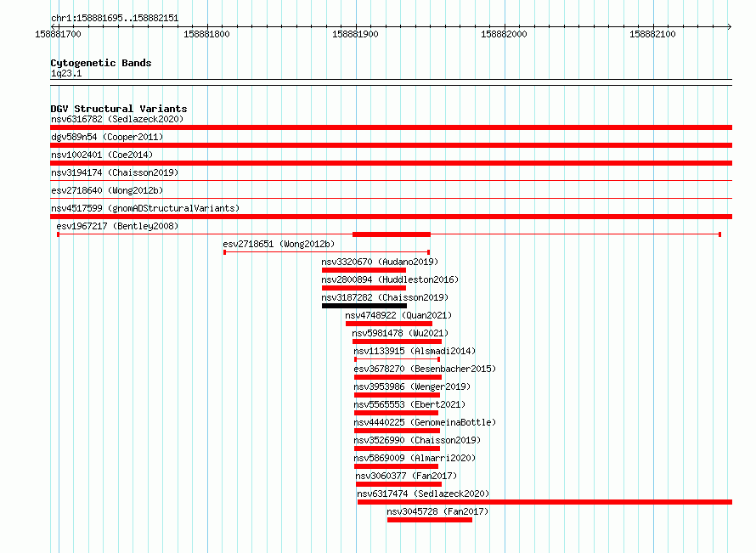The width and height of the screenshot is (756, 553).
Task: Click thin line bar of nsv1133915 (Alsmadi2014)
Action: point(397,359)
